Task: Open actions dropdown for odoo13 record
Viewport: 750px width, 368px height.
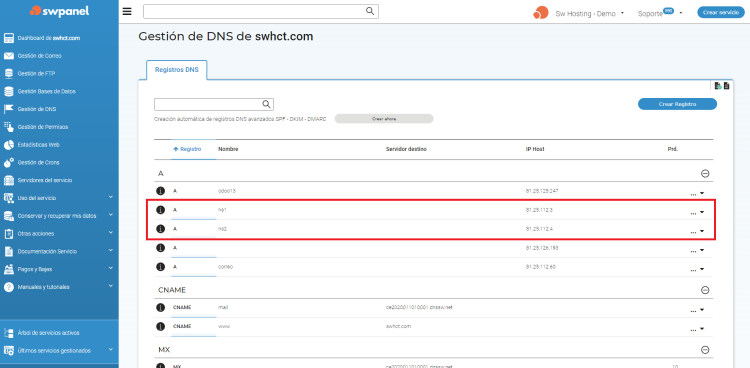Action: (697, 193)
